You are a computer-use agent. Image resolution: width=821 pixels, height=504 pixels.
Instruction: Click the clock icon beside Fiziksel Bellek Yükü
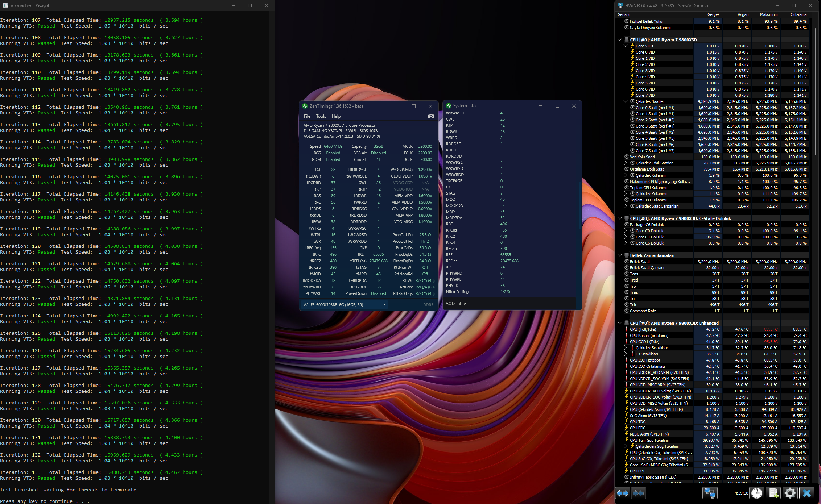pyautogui.click(x=627, y=21)
